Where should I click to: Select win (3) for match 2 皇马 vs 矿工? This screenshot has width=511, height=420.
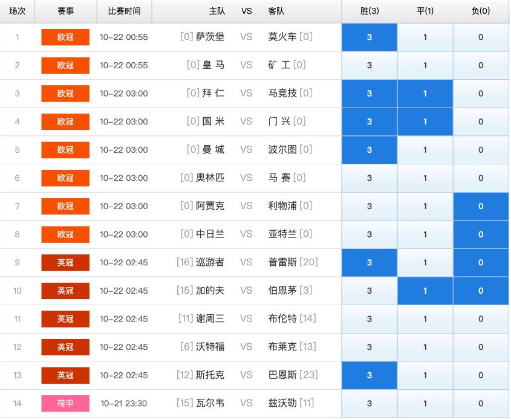pos(369,65)
